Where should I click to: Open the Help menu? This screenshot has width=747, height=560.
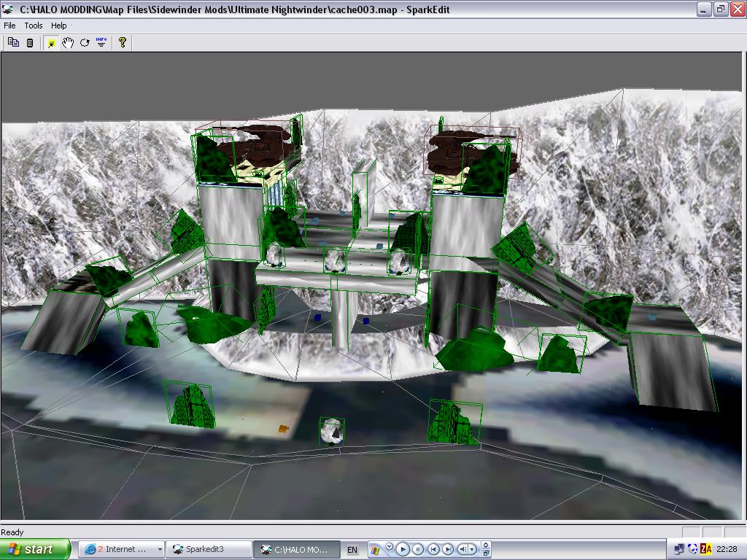(x=59, y=26)
